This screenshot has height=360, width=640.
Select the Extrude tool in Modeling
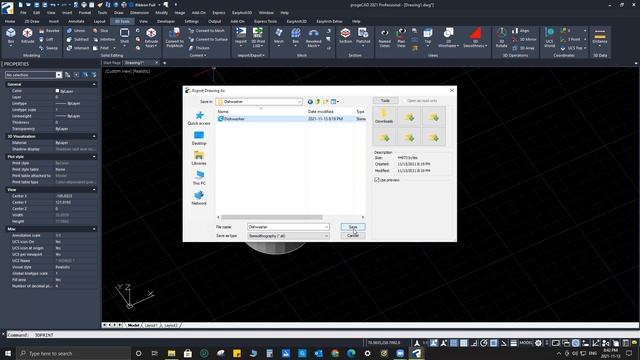(27, 36)
